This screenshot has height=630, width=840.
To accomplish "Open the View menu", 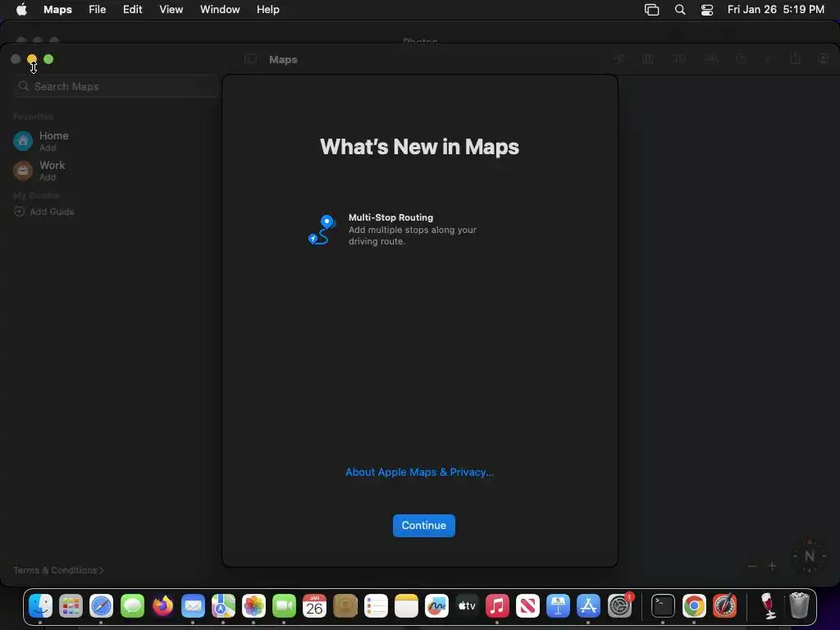I will tap(171, 10).
